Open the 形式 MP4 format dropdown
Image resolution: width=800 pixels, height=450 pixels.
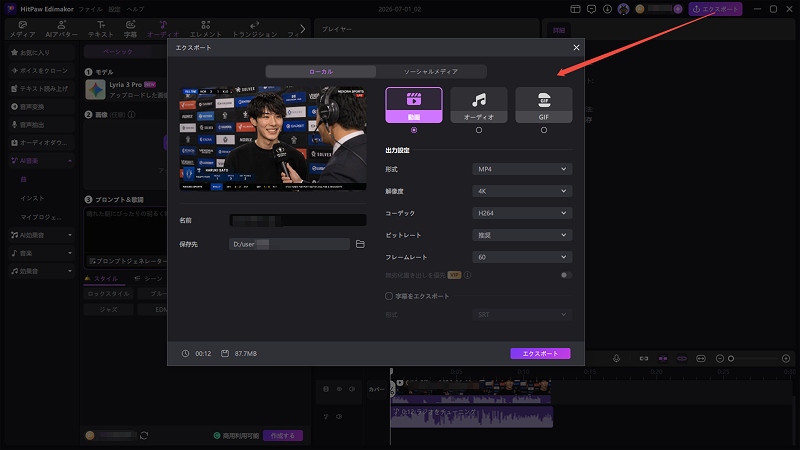click(522, 169)
